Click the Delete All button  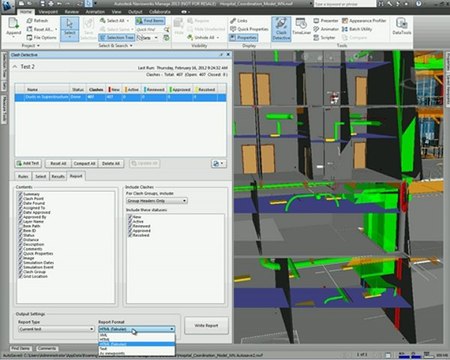(111, 163)
